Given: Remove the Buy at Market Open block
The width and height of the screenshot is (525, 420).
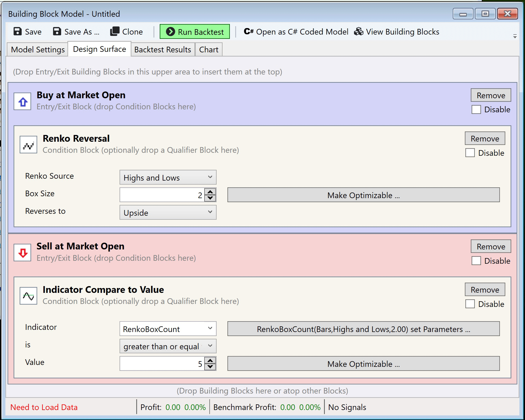Looking at the screenshot, I should [491, 95].
